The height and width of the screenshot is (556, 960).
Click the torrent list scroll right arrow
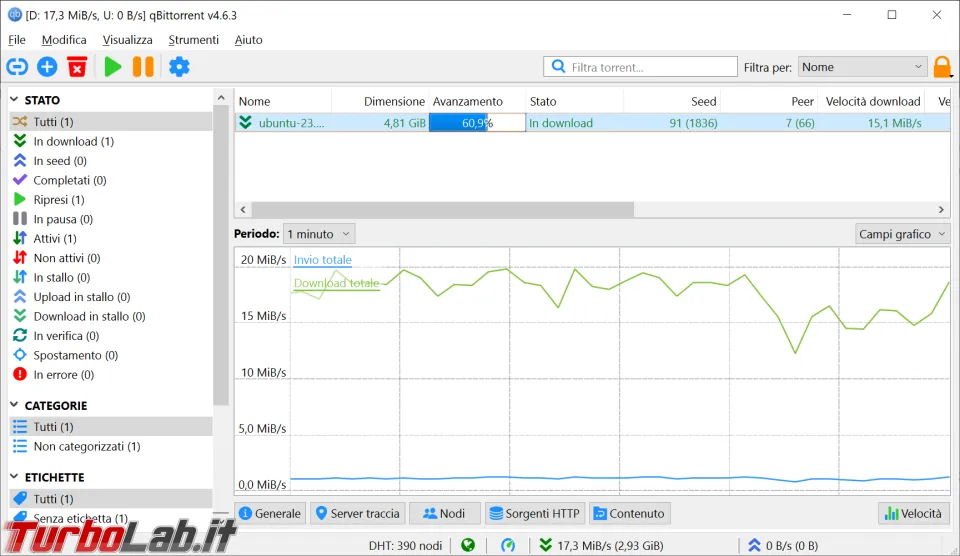pos(941,209)
